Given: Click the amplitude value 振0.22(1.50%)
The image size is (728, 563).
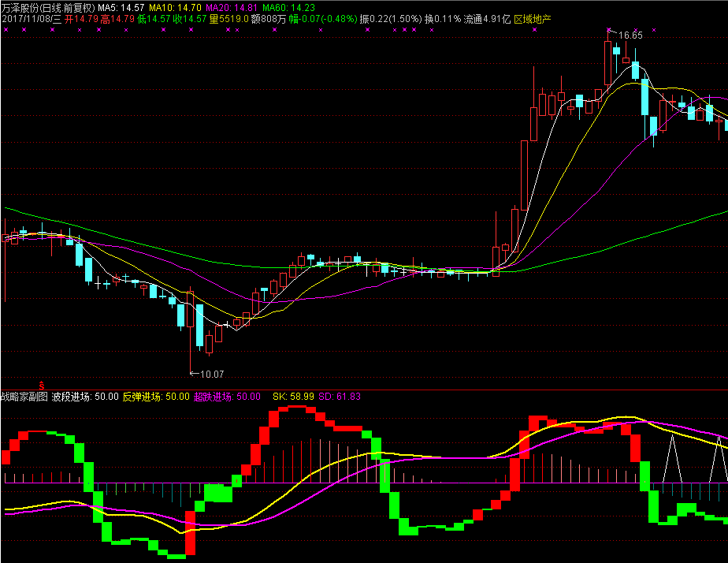Looking at the screenshot, I should click(x=391, y=19).
